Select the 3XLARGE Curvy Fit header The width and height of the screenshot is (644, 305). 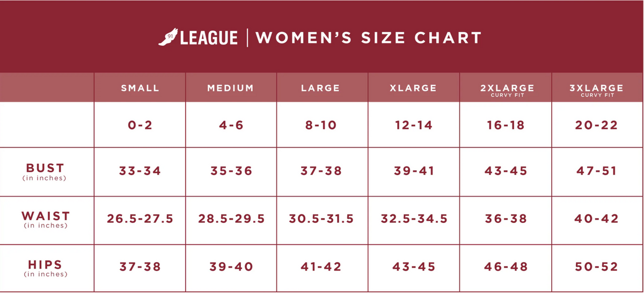[596, 90]
